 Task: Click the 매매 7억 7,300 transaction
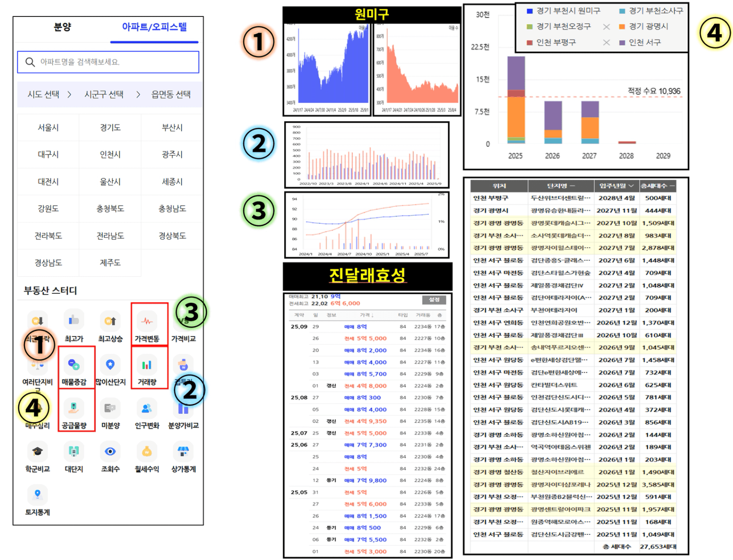[367, 445]
